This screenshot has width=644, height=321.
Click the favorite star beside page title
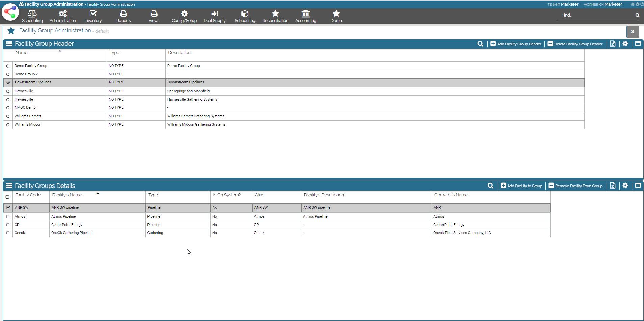coord(11,31)
